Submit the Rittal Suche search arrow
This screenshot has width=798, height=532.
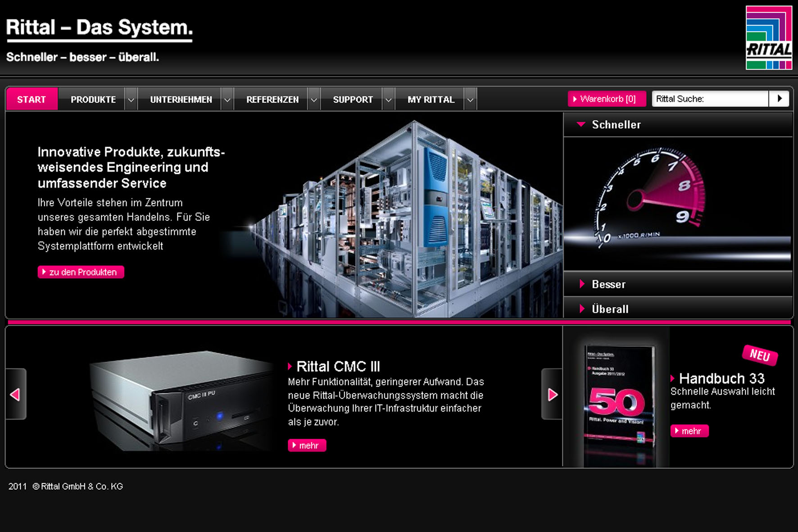point(779,99)
